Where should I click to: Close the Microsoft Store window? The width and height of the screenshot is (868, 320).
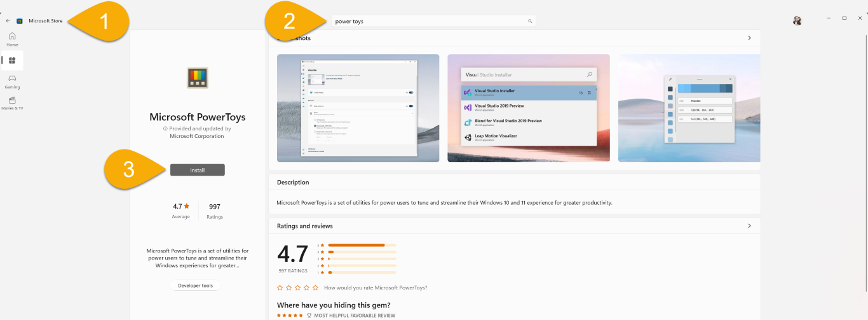tap(859, 18)
